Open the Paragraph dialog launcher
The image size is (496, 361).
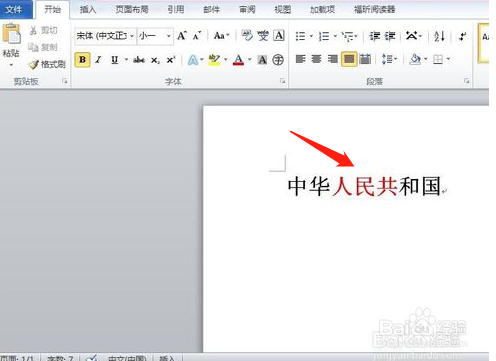pos(467,81)
